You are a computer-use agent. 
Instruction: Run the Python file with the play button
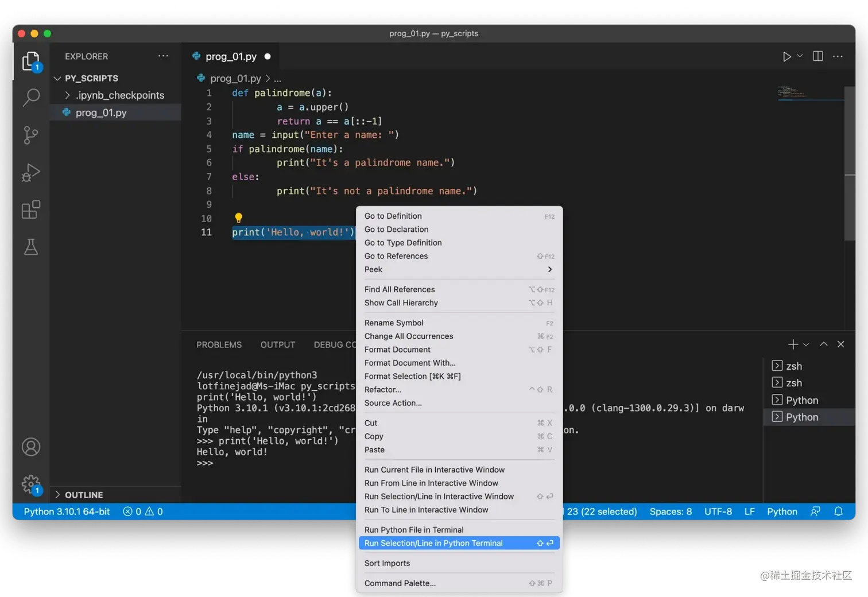(x=786, y=56)
